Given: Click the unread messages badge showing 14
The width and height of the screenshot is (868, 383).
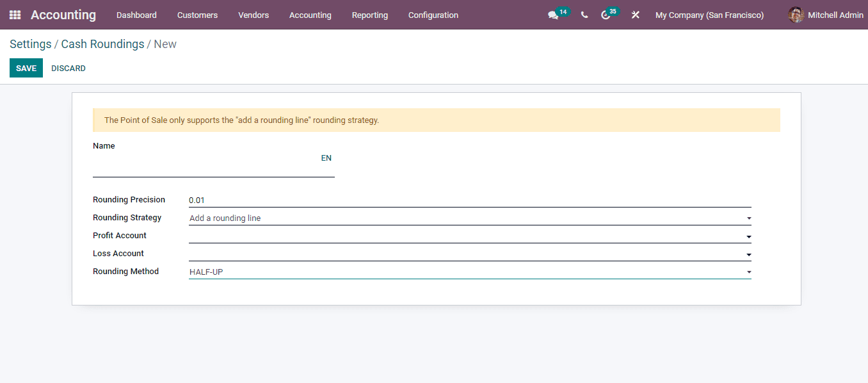Looking at the screenshot, I should [562, 10].
